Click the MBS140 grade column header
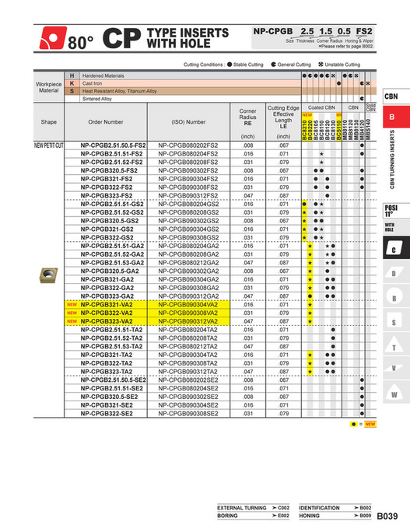 tap(368, 130)
